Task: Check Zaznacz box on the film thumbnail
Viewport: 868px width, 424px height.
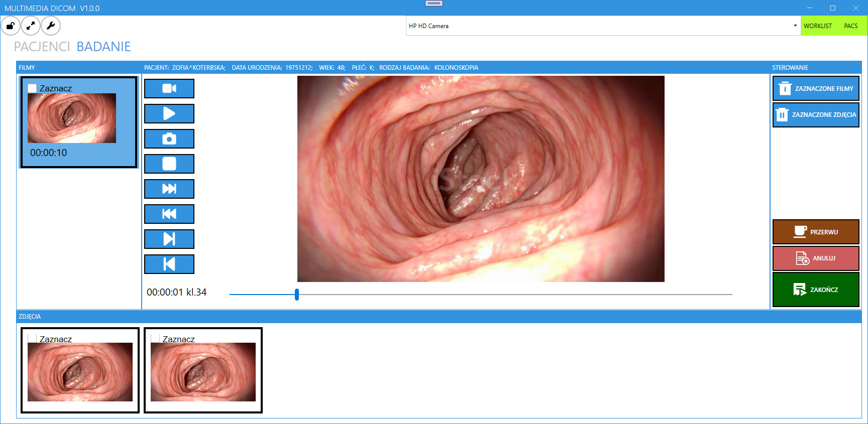Action: point(33,88)
